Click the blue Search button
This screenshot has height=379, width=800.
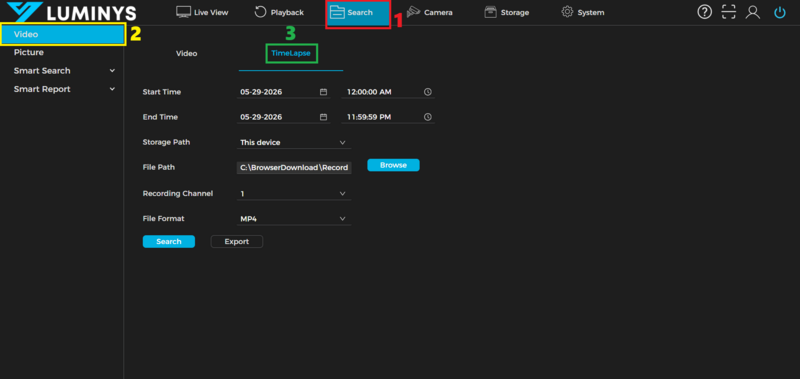[x=169, y=241]
